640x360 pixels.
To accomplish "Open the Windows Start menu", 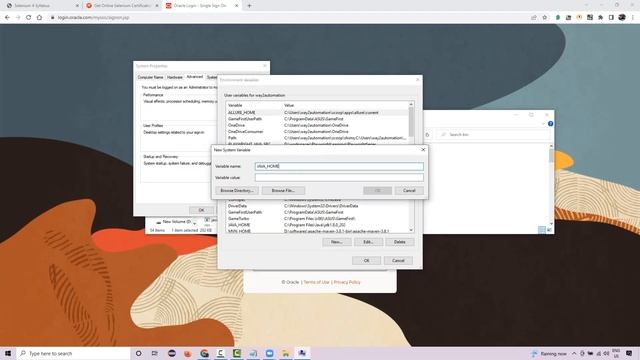I will [x=8, y=353].
